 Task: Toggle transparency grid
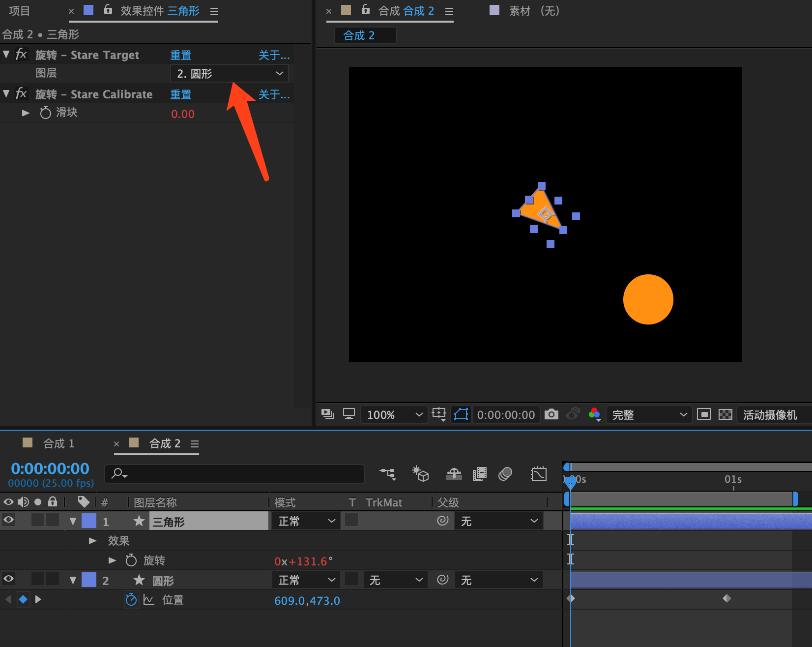pyautogui.click(x=725, y=414)
